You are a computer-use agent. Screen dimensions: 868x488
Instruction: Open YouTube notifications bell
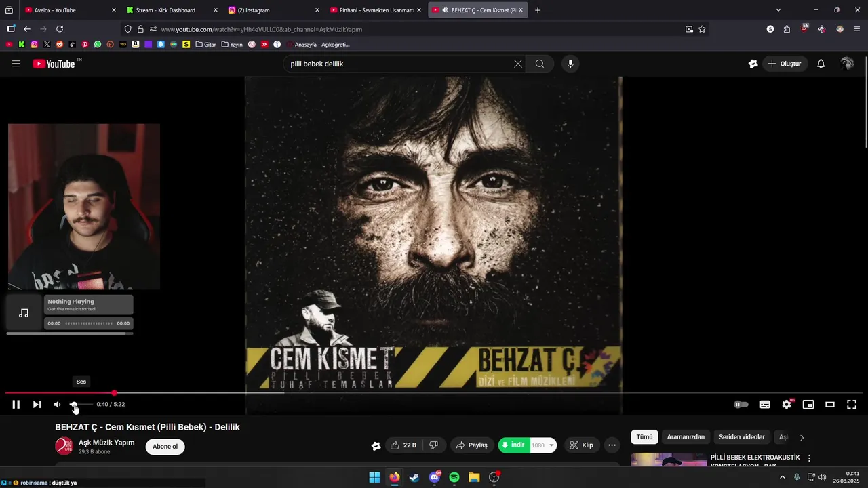(821, 64)
